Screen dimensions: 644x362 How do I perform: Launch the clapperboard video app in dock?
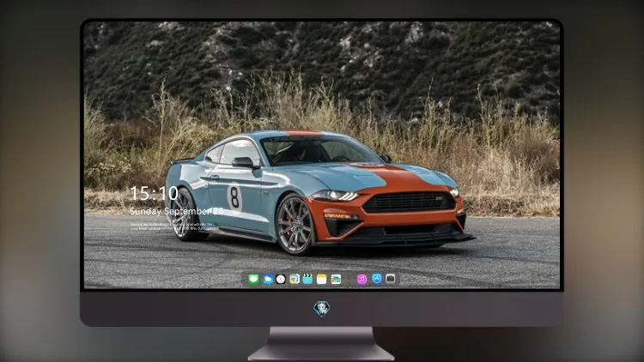pyautogui.click(x=307, y=279)
